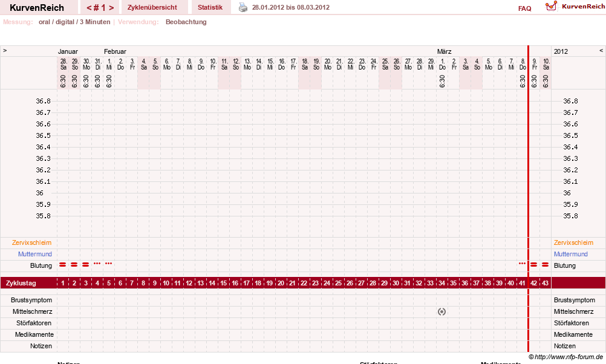
Task: Click cycle day 34 in the Zyklustag bar
Action: click(441, 283)
